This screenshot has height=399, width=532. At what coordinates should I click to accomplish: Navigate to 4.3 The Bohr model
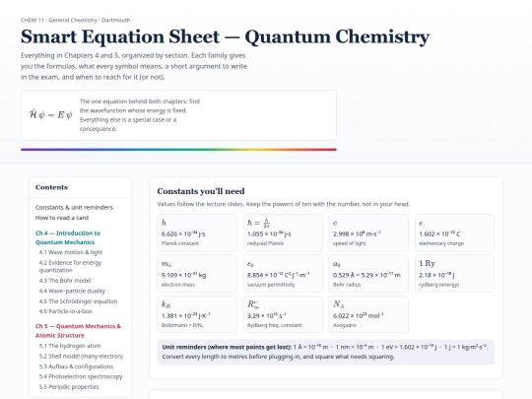(65, 281)
